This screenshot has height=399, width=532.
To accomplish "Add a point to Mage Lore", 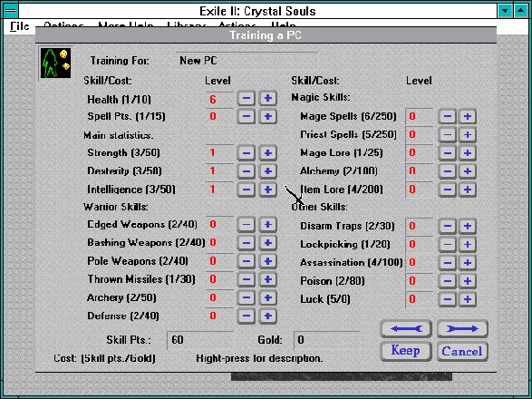I will click(467, 153).
